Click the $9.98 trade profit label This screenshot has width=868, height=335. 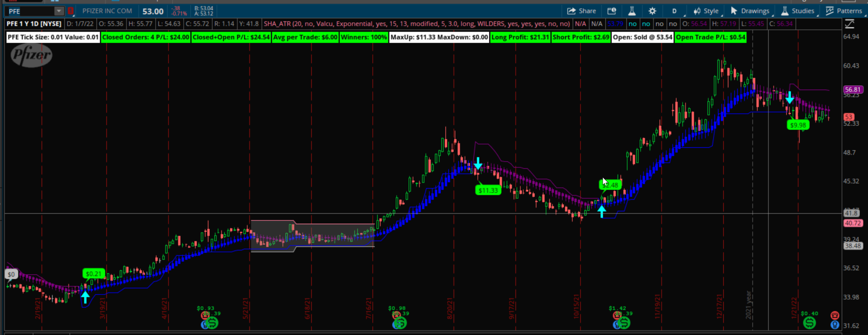pos(798,125)
